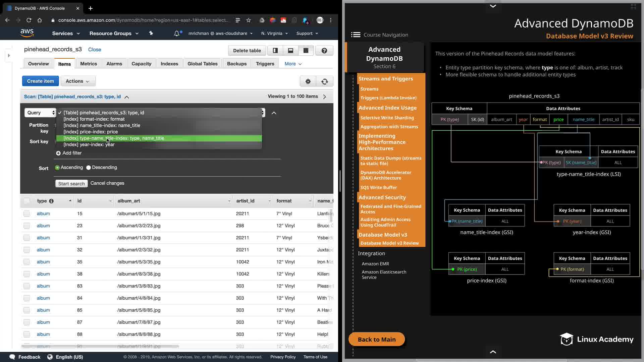
Task: Refresh the items list
Action: tap(324, 81)
